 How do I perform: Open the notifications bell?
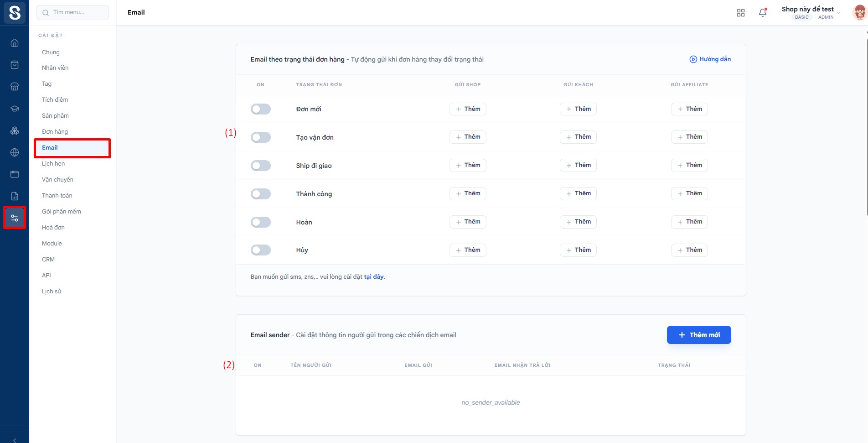[763, 13]
